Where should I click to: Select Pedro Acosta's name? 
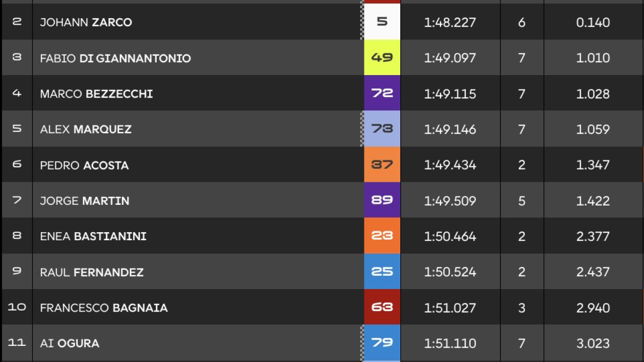[x=84, y=165]
